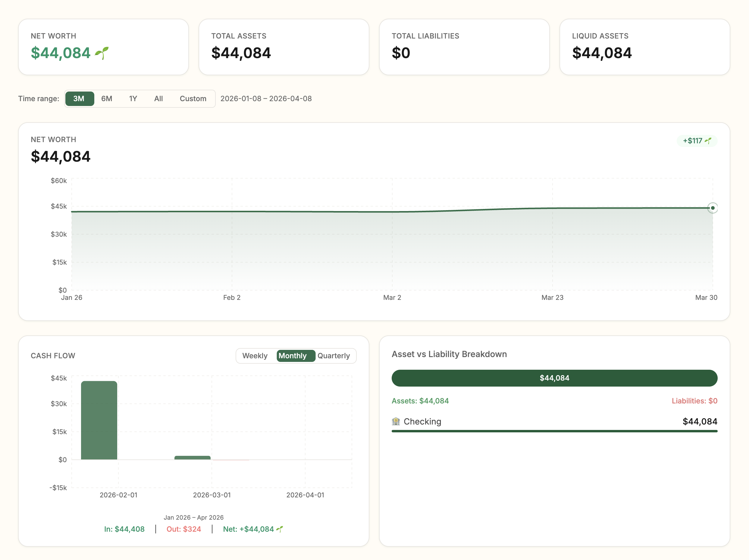This screenshot has height=560, width=749.
Task: Click the sprout beside the Net cash flow amount
Action: [279, 529]
